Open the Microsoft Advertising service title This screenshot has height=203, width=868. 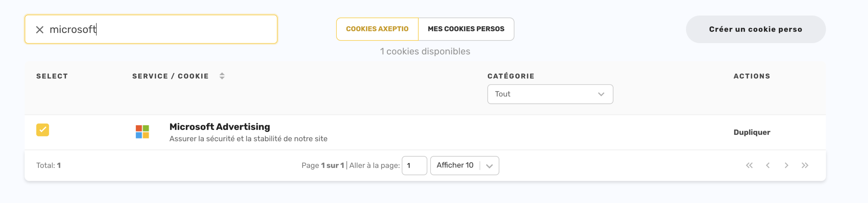tap(220, 127)
